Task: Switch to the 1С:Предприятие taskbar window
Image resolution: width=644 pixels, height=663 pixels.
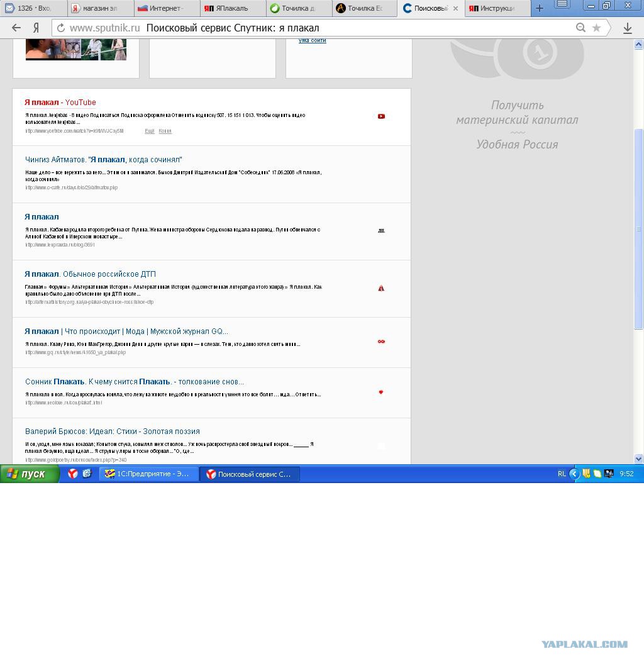Action: pos(148,474)
